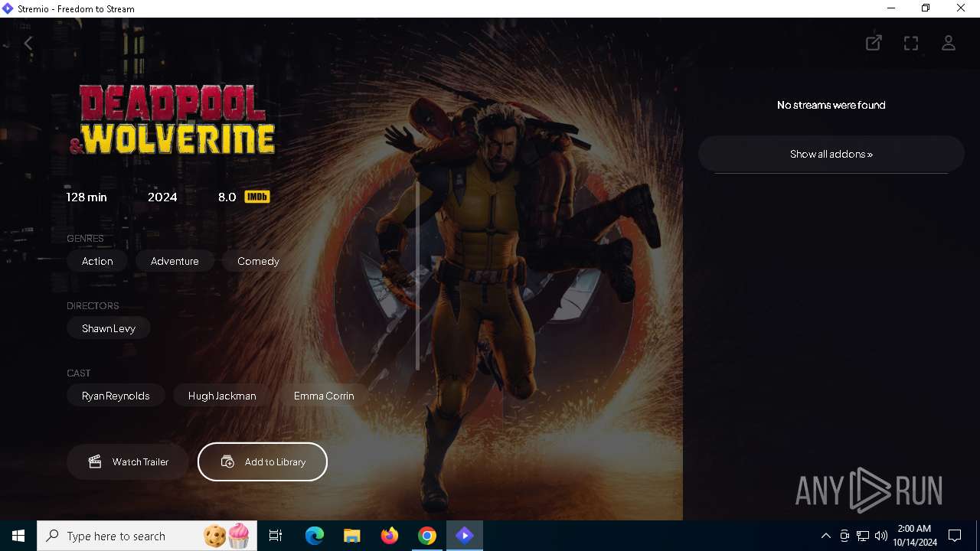Viewport: 980px width, 551px height.
Task: Click the Deadpool & Wolverine logo
Action: click(x=173, y=119)
